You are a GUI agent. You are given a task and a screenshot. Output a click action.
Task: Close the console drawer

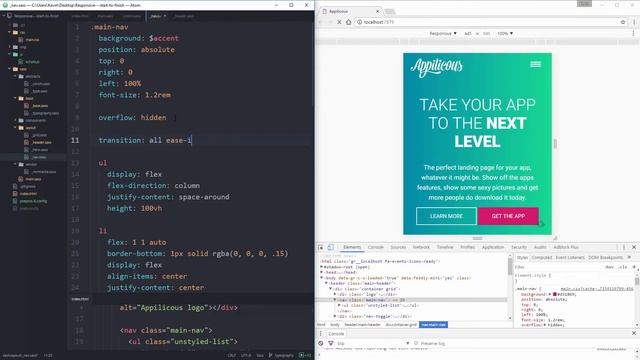coord(634,333)
